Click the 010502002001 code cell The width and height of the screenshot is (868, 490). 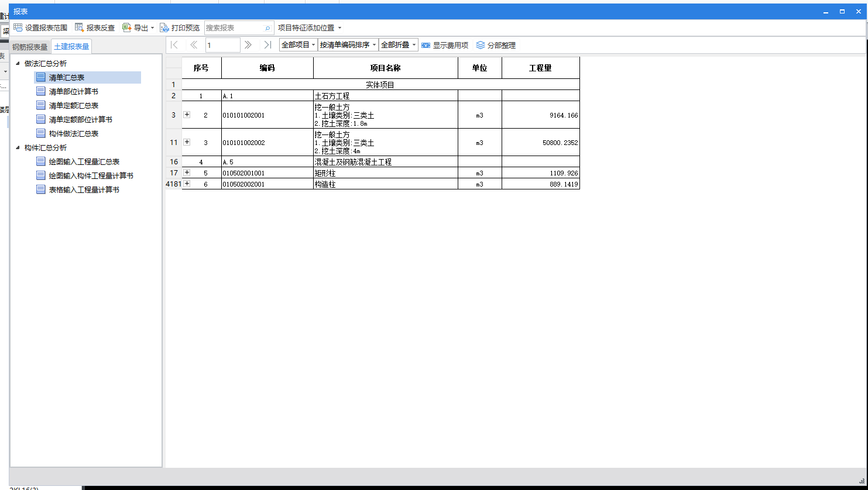(267, 184)
